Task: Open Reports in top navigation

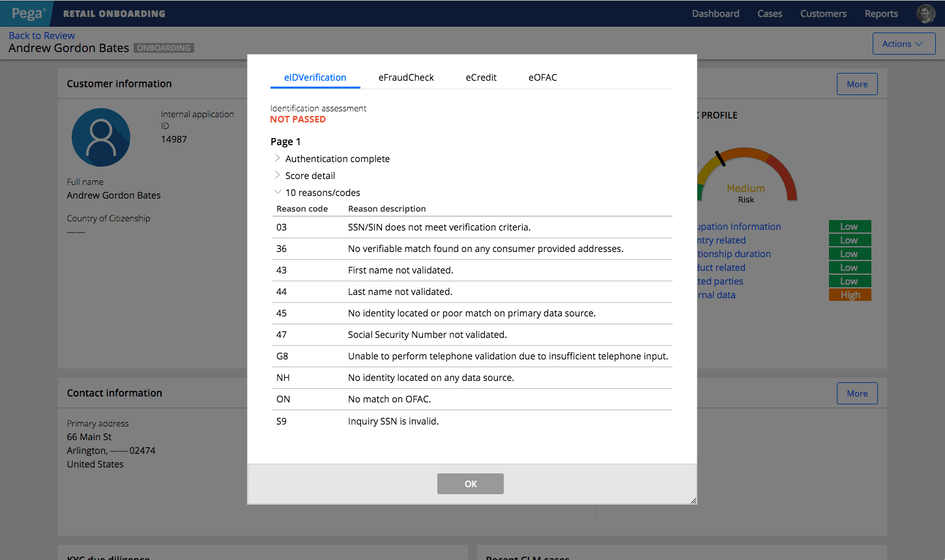Action: [881, 14]
